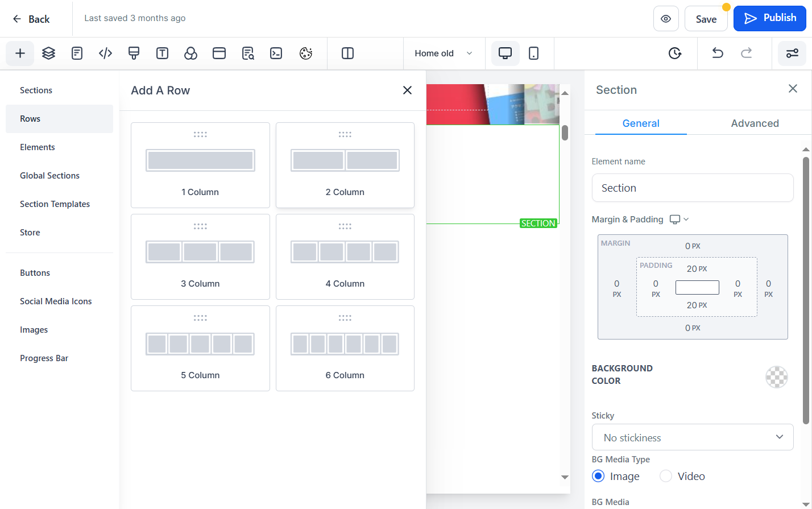Click the eye preview button
Image resolution: width=812 pixels, height=509 pixels.
666,19
